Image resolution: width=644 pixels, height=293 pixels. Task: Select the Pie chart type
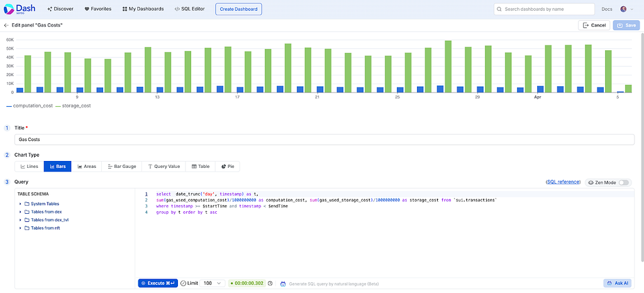pos(228,166)
